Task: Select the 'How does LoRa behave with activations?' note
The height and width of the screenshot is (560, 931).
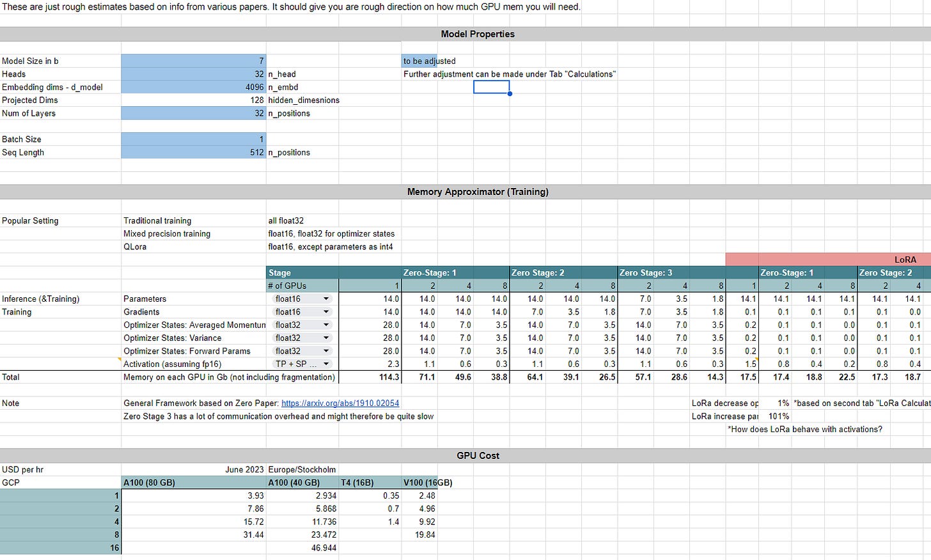Action: 805,430
